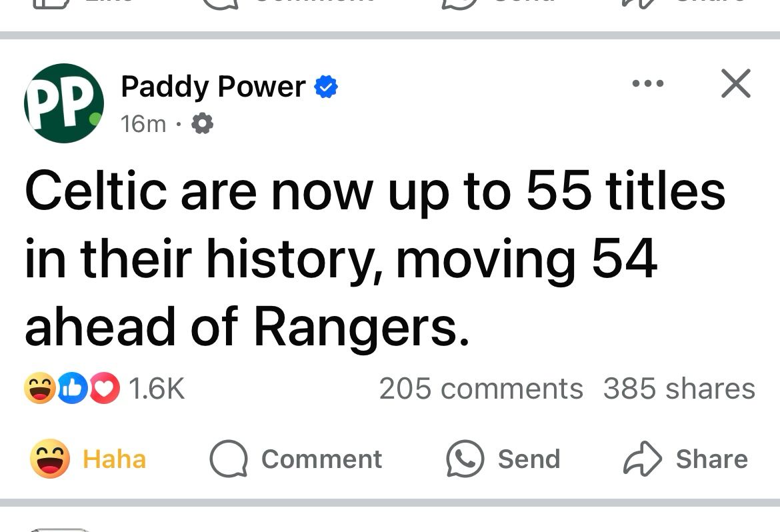
Task: Click the blue Like reaction icon
Action: tap(72, 388)
